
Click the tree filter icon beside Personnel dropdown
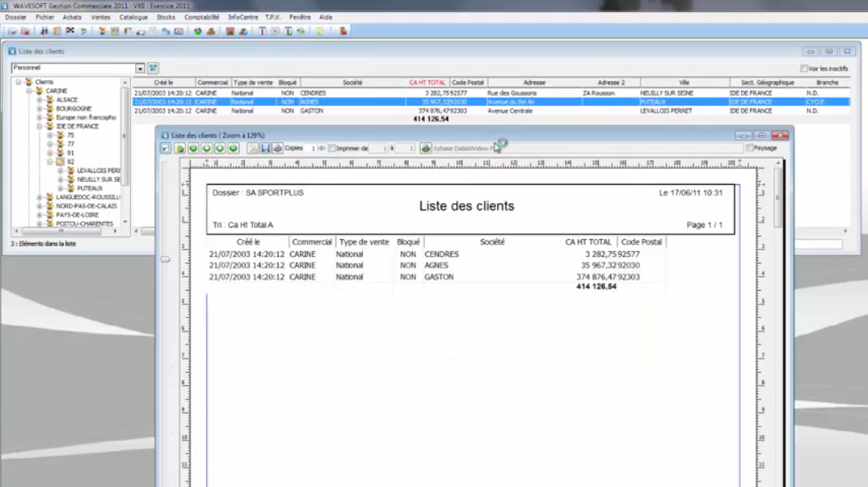coord(153,68)
